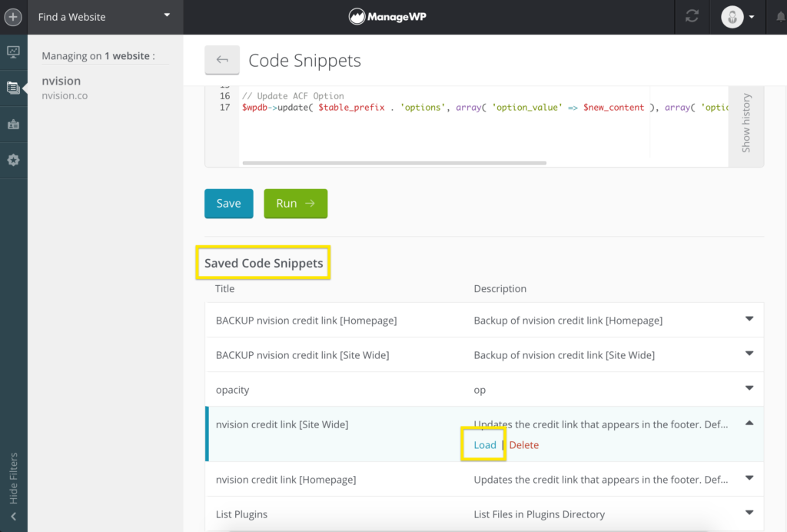Open the Find a Website dropdown
The image size is (787, 532).
(x=105, y=17)
